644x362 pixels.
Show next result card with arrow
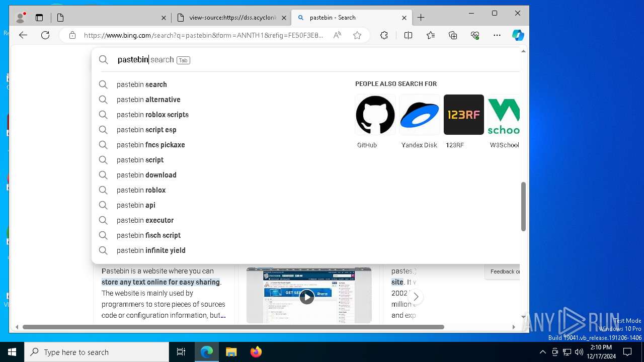[x=416, y=297]
